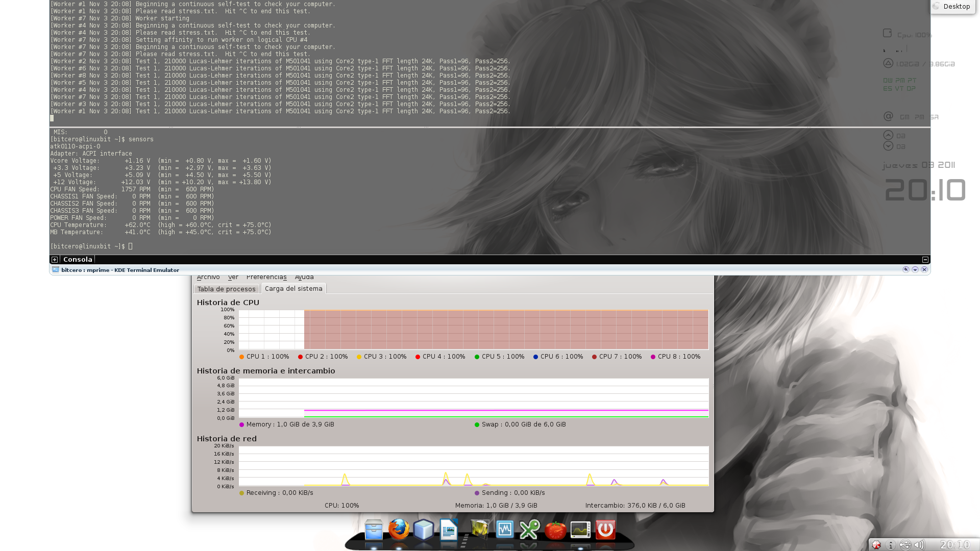This screenshot has width=980, height=551.
Task: Launch the green X key dock icon
Action: 529,530
